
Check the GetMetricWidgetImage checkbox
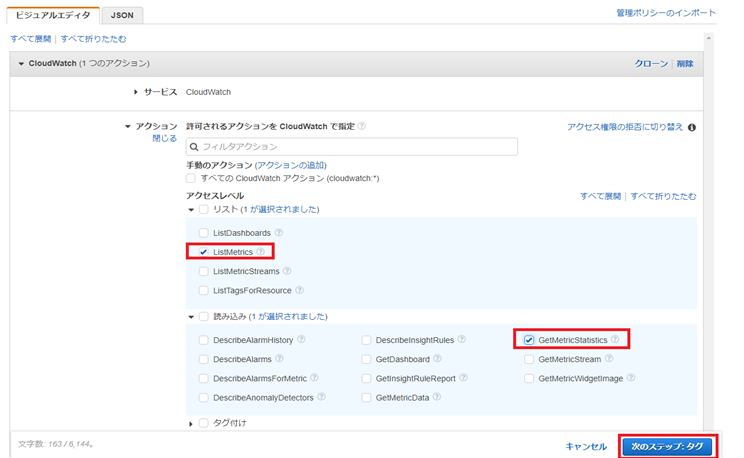tap(529, 378)
